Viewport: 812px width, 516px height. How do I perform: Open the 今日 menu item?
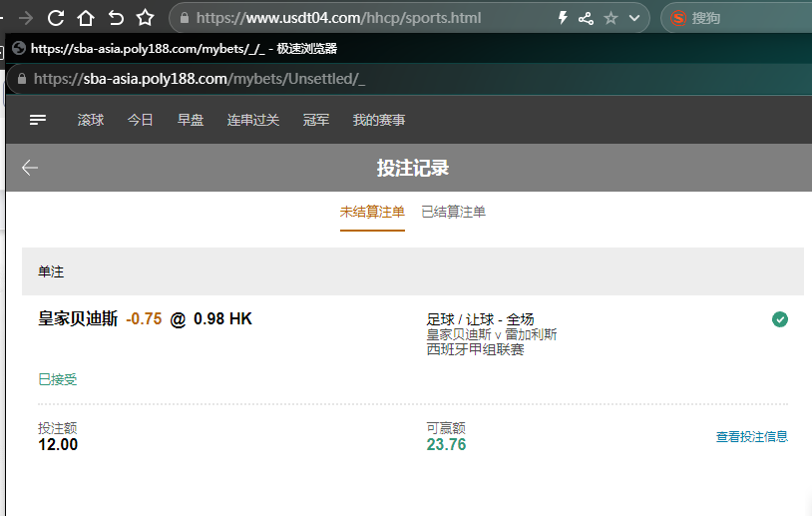point(141,120)
